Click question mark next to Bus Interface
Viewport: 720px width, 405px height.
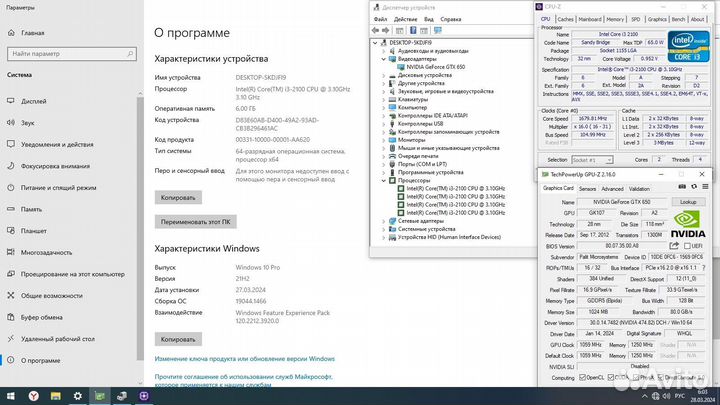704,268
